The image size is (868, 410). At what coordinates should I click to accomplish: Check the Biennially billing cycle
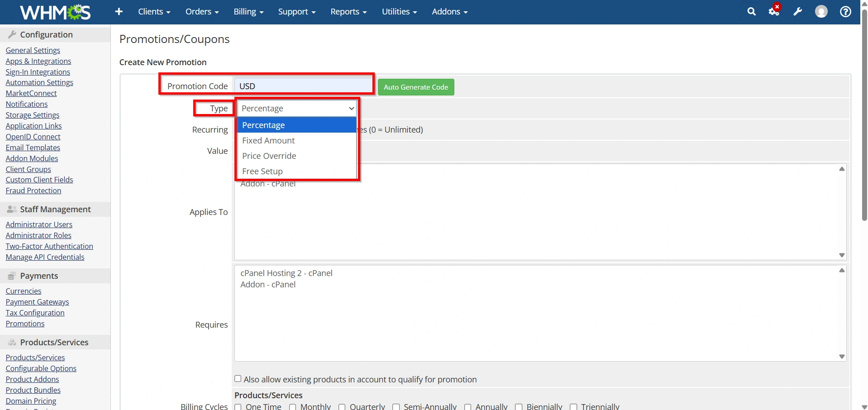(x=519, y=407)
